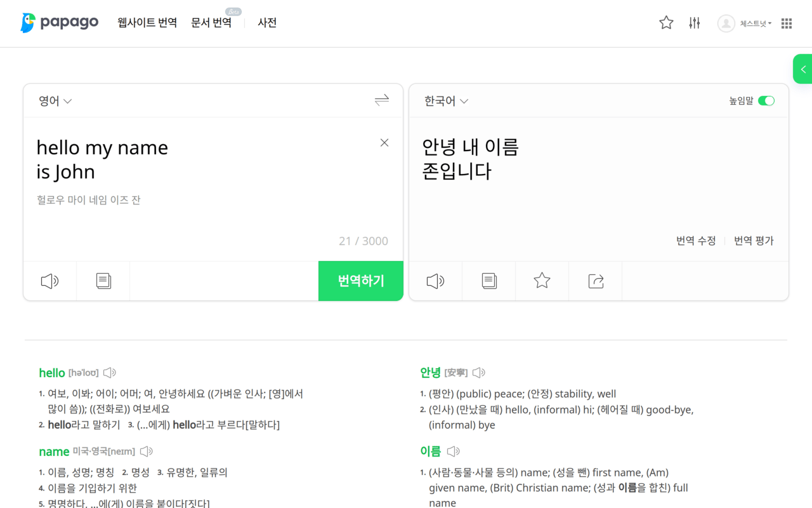Collapse the green side panel arrow
The height and width of the screenshot is (508, 812).
[x=803, y=69]
